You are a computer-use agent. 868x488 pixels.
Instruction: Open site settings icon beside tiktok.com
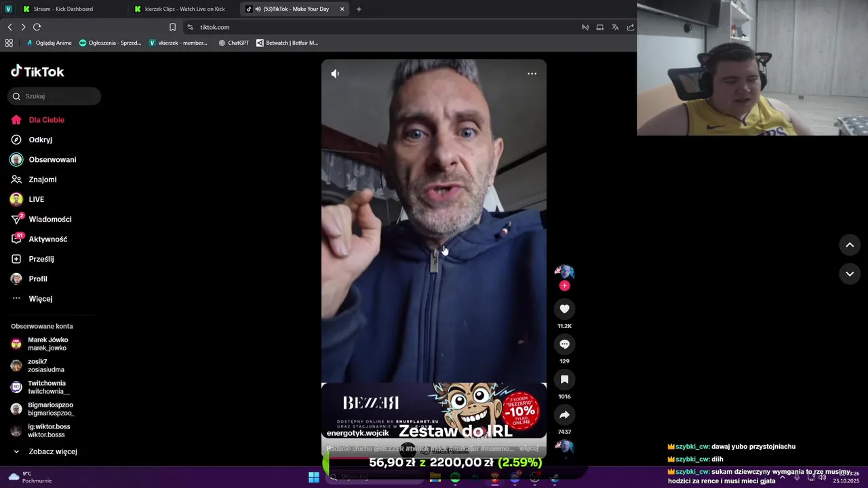click(x=190, y=27)
